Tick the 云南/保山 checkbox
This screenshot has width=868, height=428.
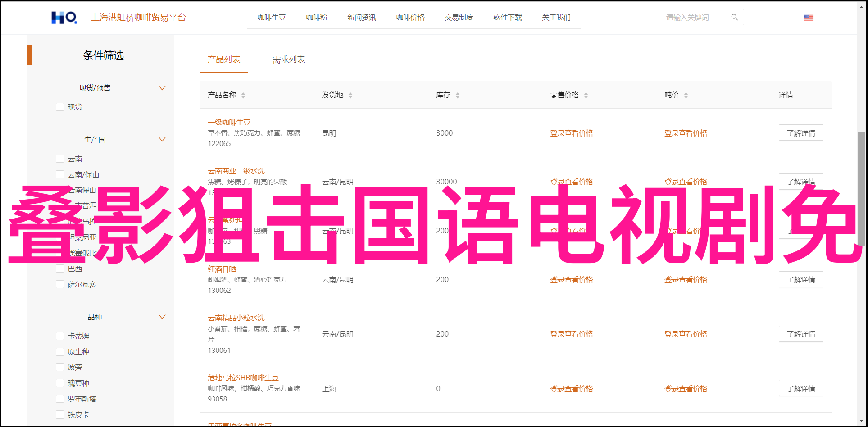coord(60,174)
